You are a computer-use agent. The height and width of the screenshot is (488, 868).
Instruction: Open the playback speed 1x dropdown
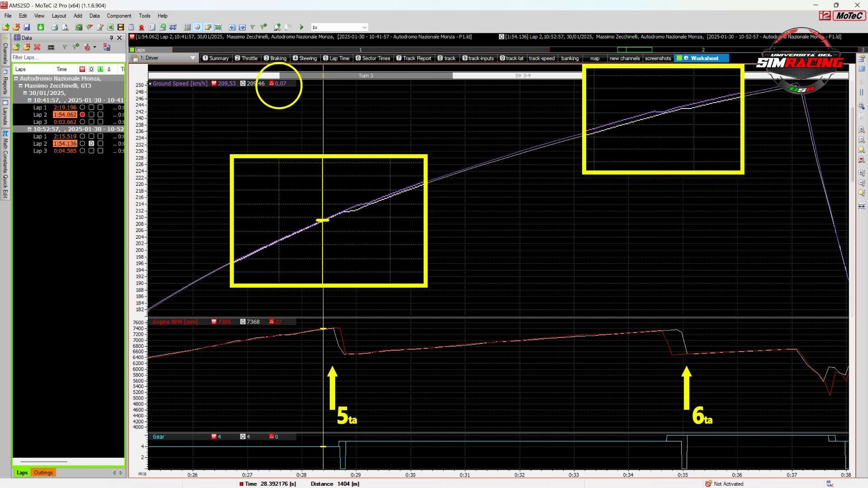tap(364, 27)
